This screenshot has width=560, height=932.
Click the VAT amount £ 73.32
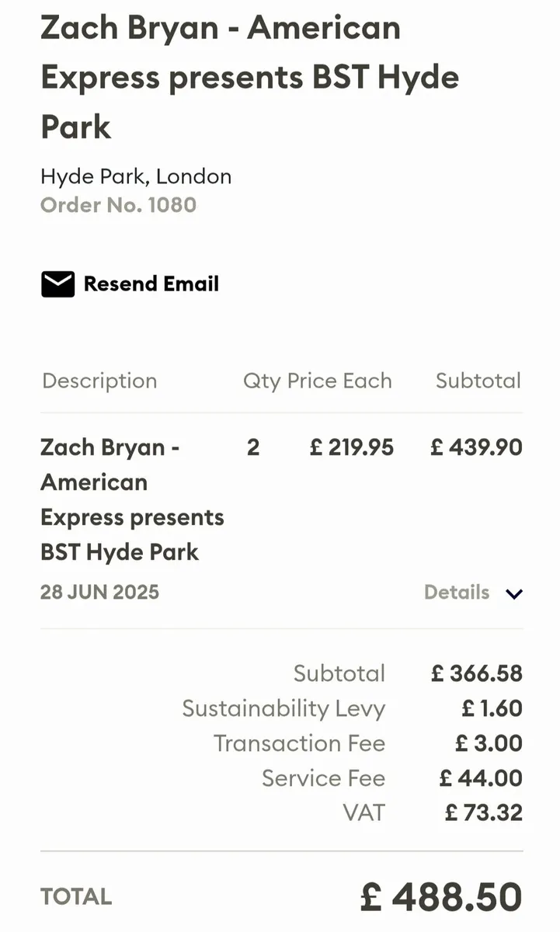pyautogui.click(x=484, y=813)
